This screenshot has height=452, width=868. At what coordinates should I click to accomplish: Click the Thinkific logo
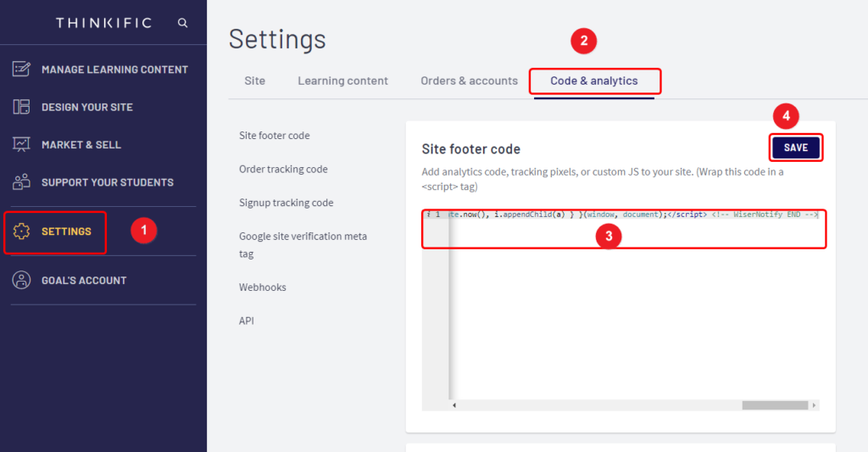(x=103, y=23)
